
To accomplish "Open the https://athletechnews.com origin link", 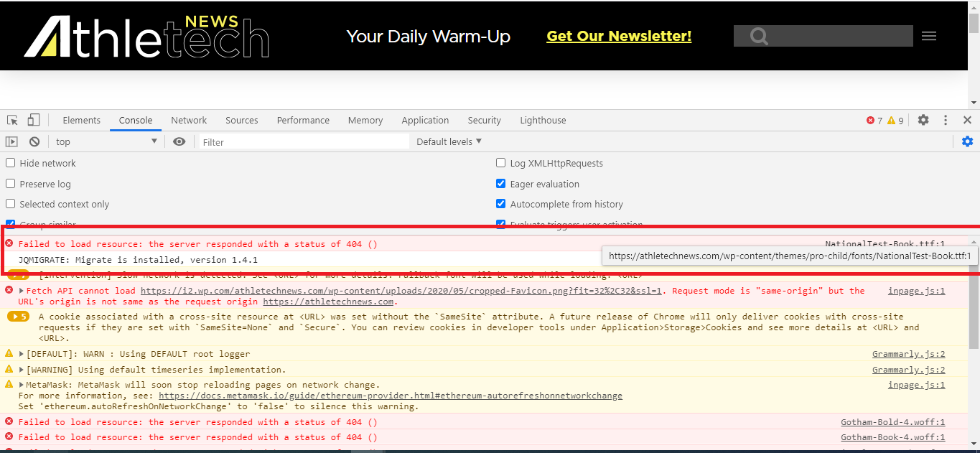I will 328,302.
